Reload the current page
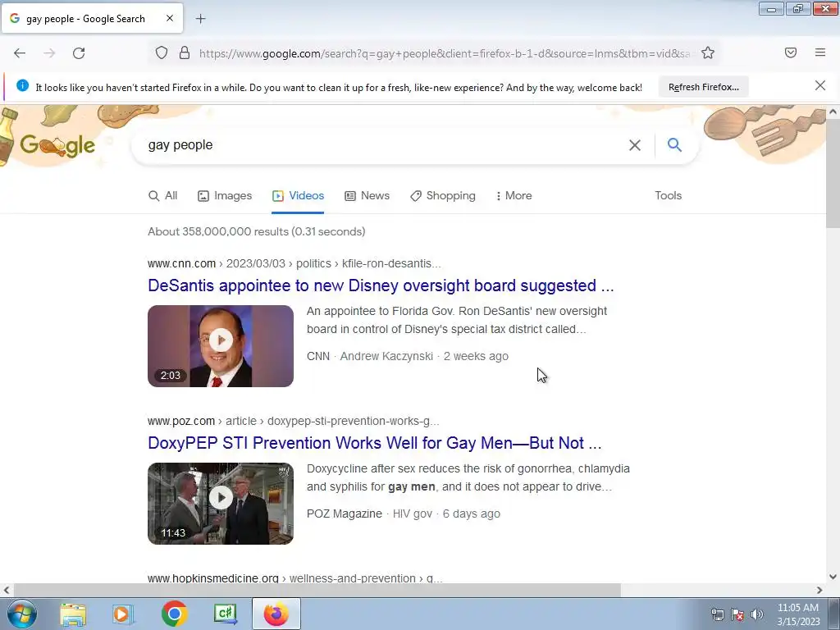Viewport: 840px width, 630px height. [x=79, y=53]
